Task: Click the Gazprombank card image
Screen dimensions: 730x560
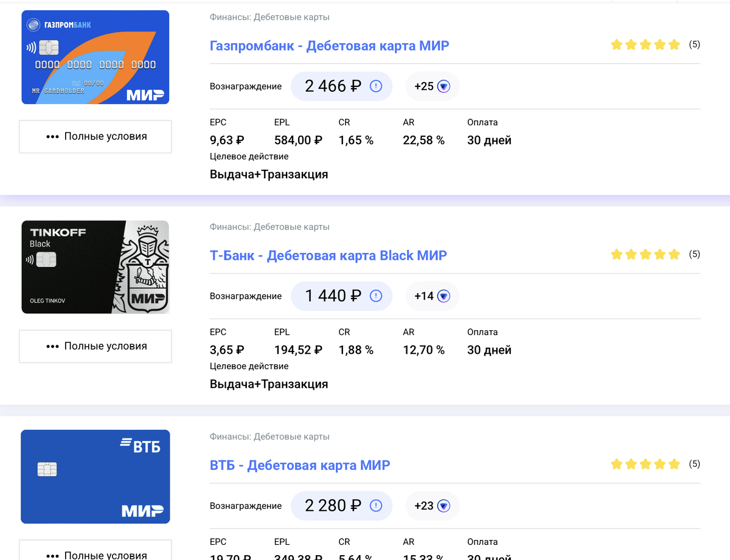Action: pyautogui.click(x=96, y=57)
